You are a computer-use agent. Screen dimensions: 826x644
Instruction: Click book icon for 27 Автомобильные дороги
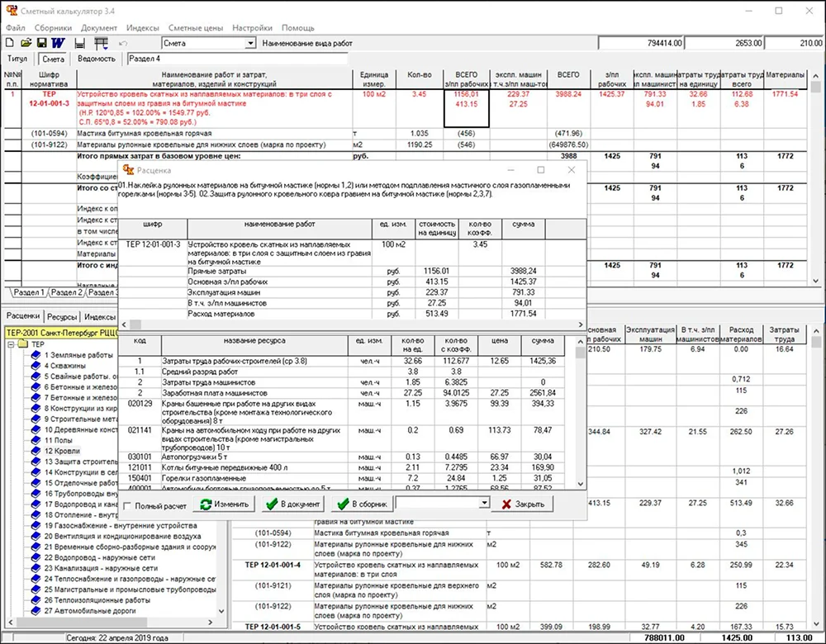(x=36, y=611)
